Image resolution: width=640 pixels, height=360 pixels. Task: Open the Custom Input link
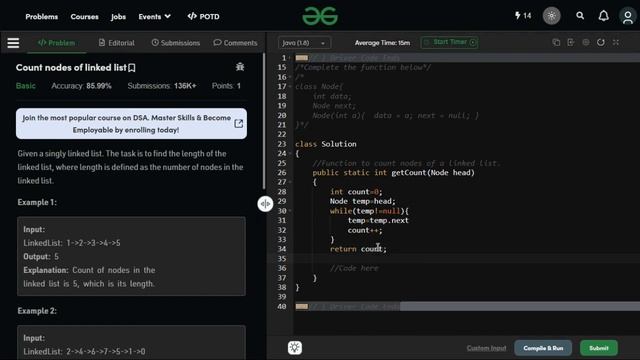(487, 348)
